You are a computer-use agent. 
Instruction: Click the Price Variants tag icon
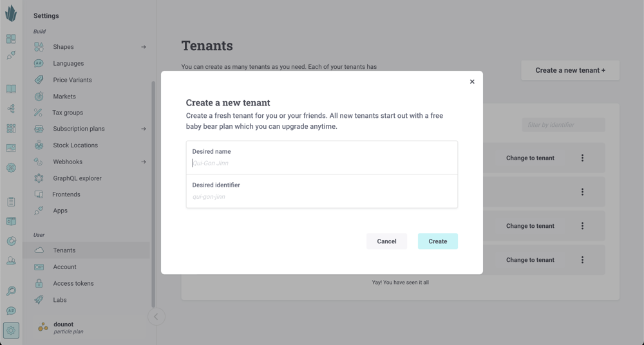coord(39,80)
